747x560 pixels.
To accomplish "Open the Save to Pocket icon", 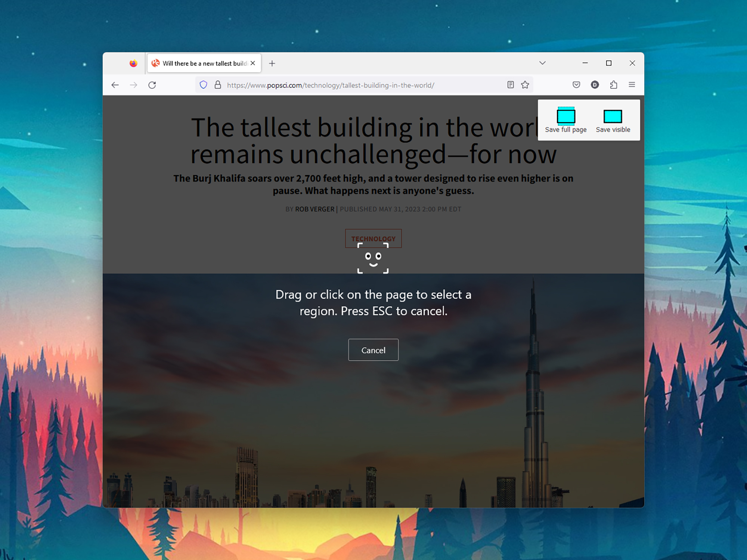I will [x=576, y=85].
